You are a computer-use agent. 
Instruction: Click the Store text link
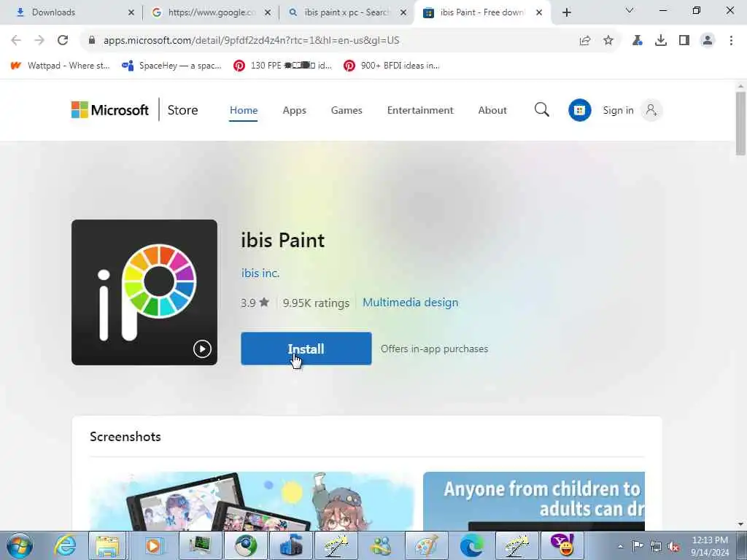click(x=182, y=110)
